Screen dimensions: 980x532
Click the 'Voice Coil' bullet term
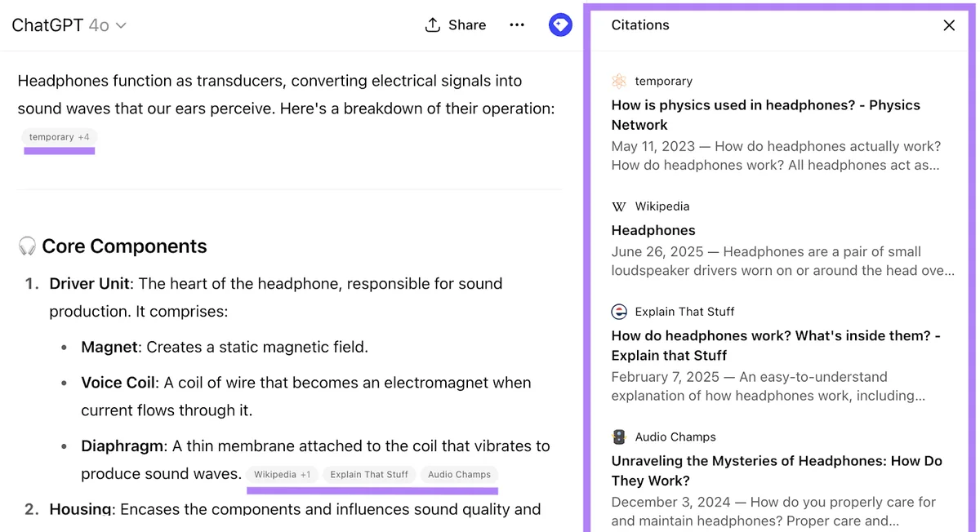[119, 383]
